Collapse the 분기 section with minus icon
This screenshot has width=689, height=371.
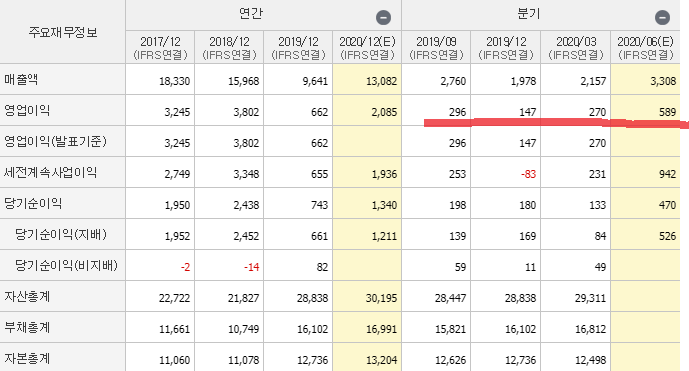[662, 18]
